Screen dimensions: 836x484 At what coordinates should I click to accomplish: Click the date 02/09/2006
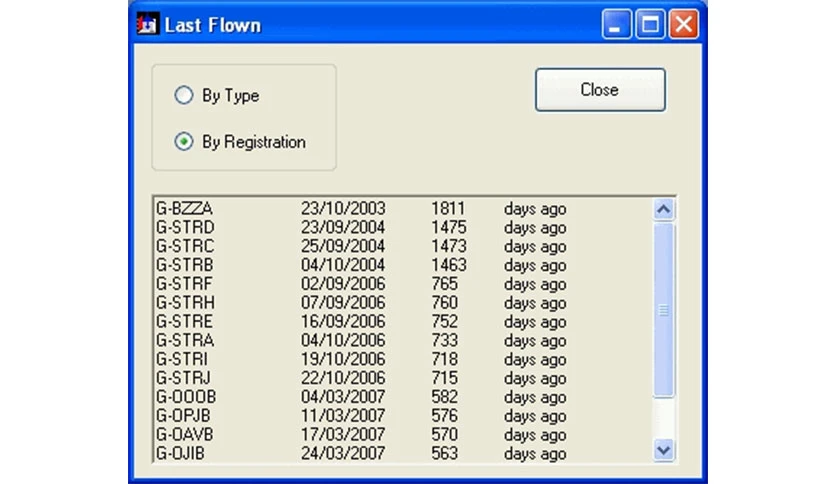point(343,284)
